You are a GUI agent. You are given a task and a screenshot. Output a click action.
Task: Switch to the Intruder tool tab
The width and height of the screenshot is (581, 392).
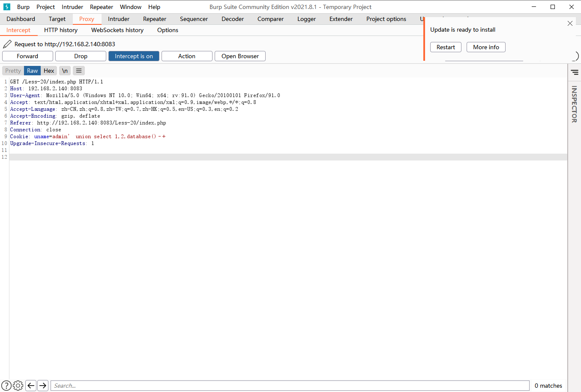point(119,19)
